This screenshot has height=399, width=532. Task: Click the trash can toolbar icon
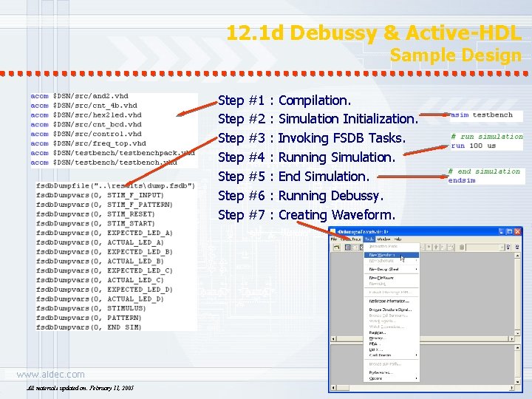tap(462, 248)
